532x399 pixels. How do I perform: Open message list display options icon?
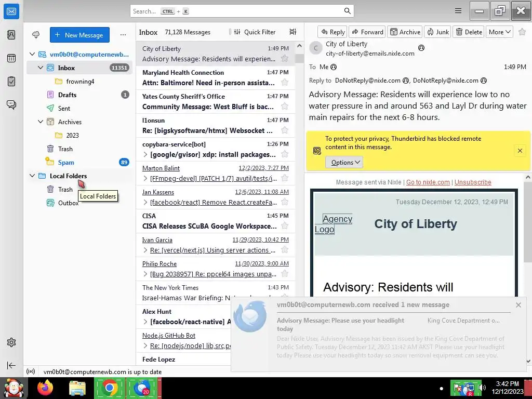(x=293, y=32)
